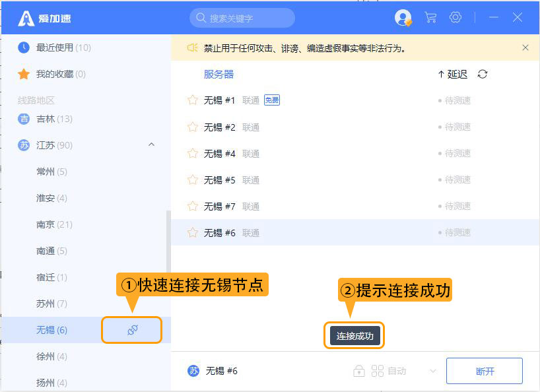This screenshot has height=392, width=540.
Task: Select 徐州 (4) city
Action: click(51, 356)
